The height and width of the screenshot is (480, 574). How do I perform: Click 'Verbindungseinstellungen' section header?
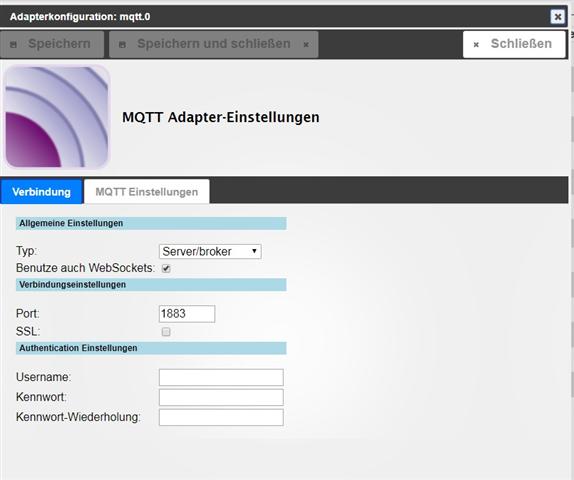click(x=151, y=284)
